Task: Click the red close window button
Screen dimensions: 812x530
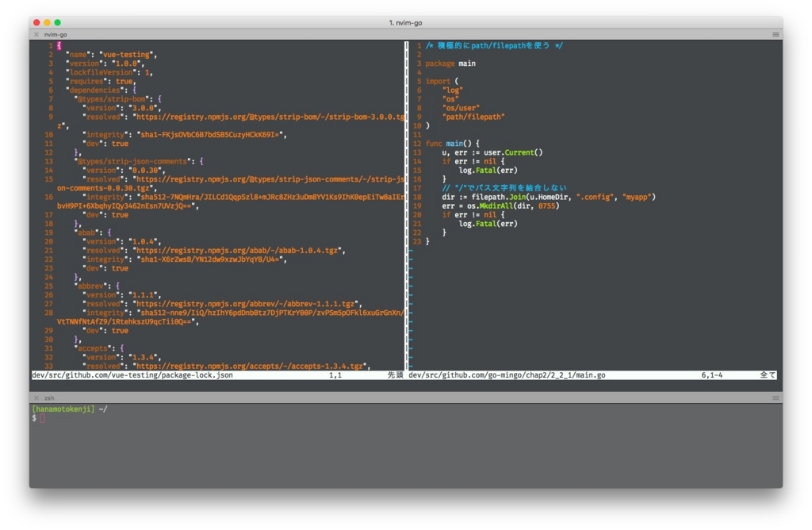Action: coord(36,22)
